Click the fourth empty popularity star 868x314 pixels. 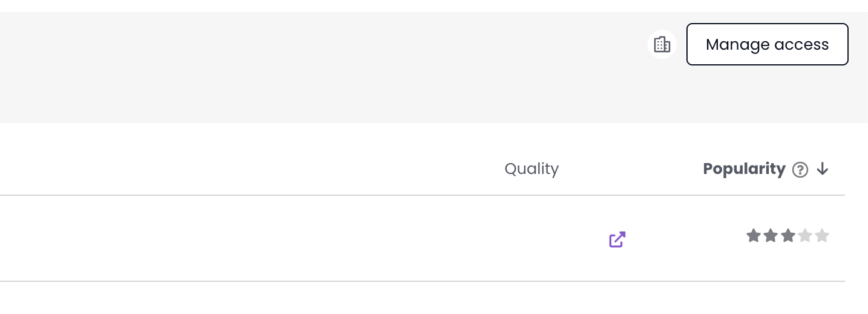[x=804, y=236]
